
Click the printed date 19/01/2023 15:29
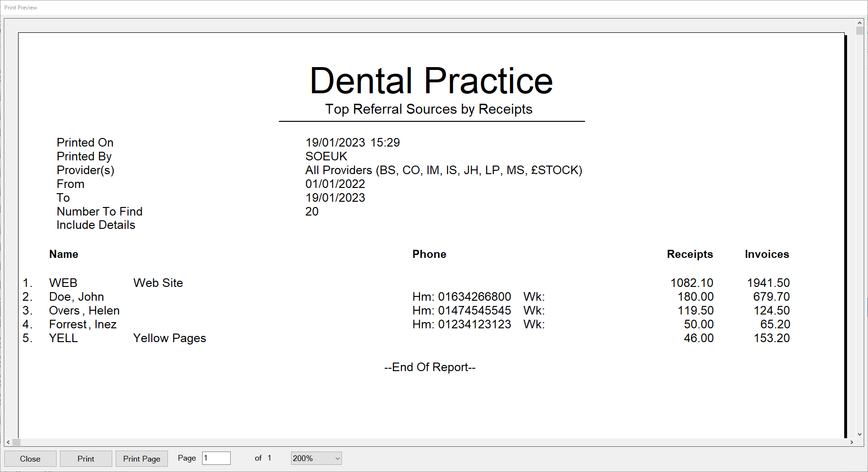pyautogui.click(x=352, y=142)
